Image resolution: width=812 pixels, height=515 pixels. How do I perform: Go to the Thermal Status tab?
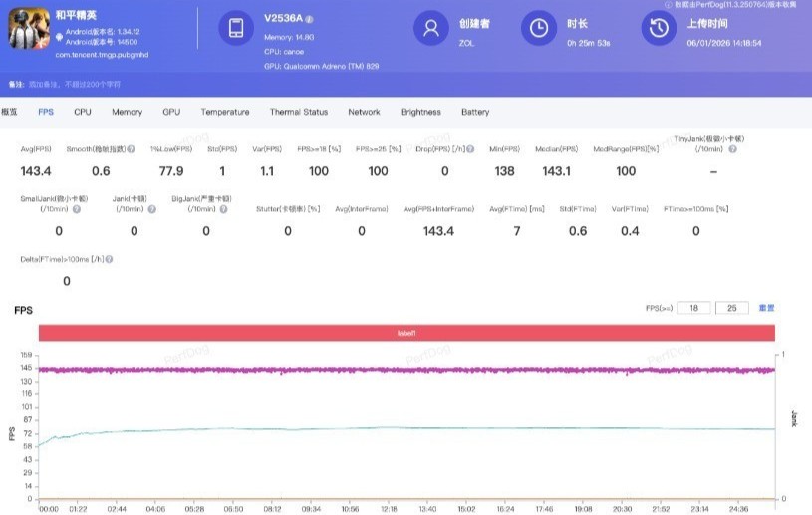[298, 112]
